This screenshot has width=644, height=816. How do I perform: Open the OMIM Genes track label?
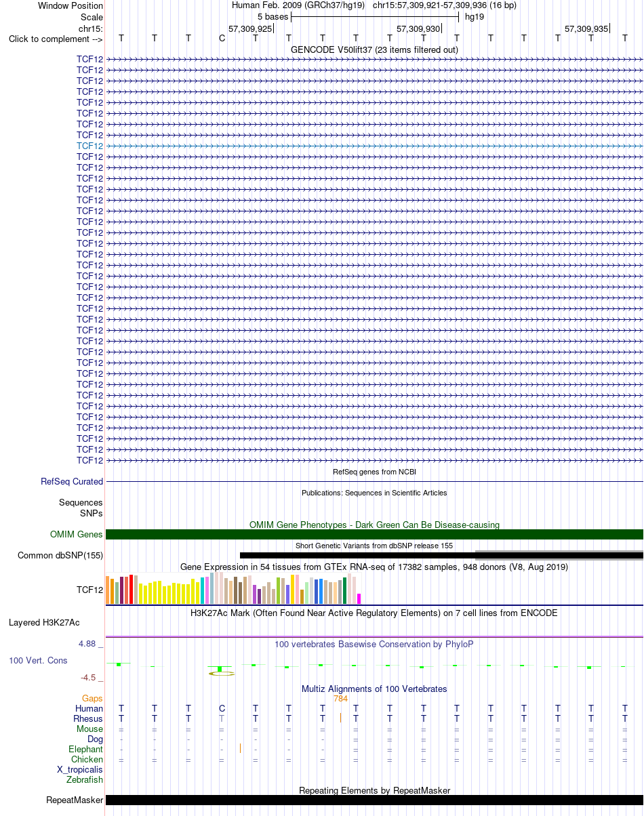click(x=77, y=535)
